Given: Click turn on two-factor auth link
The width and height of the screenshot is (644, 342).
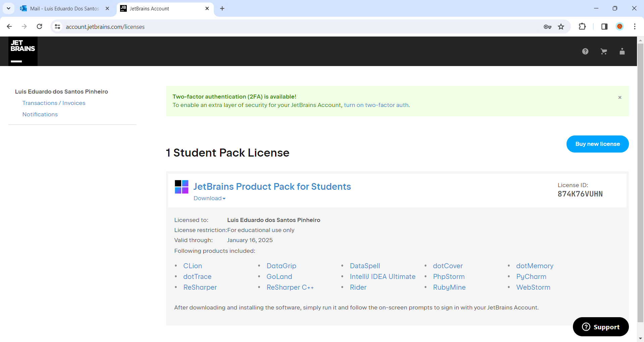Looking at the screenshot, I should 376,105.
